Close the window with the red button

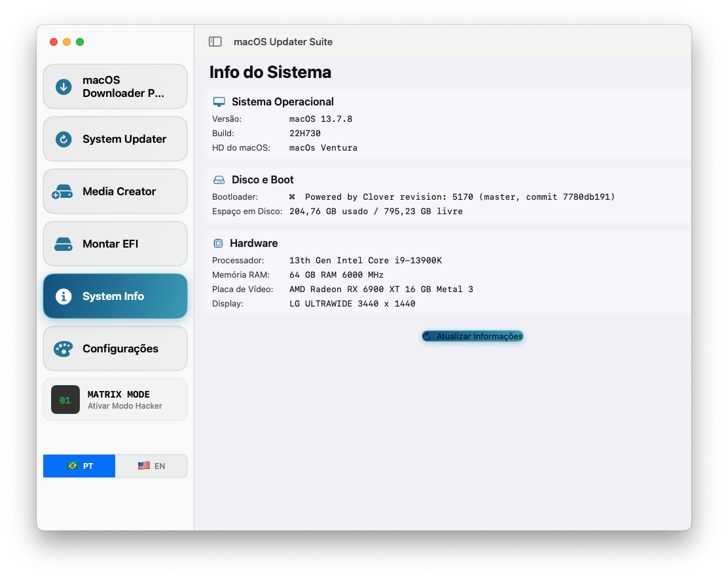[54, 42]
